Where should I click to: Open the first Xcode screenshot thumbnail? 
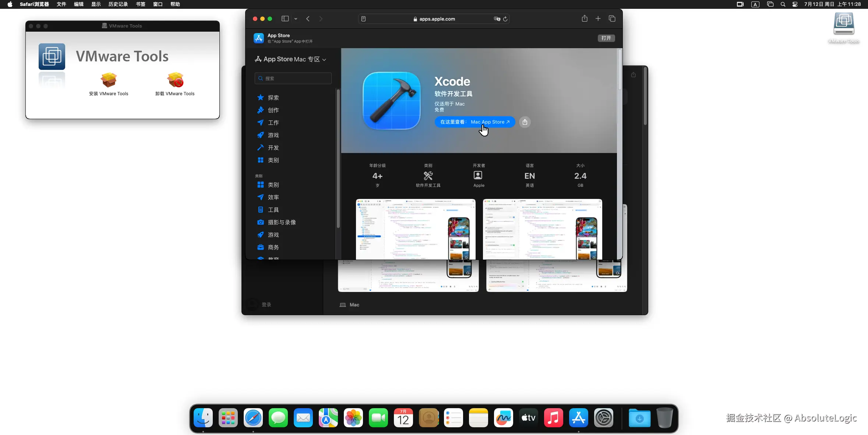416,229
